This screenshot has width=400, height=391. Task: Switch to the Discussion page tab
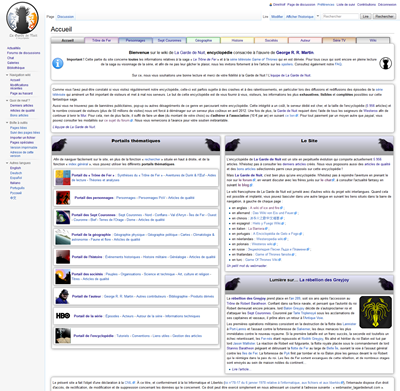coord(65,17)
